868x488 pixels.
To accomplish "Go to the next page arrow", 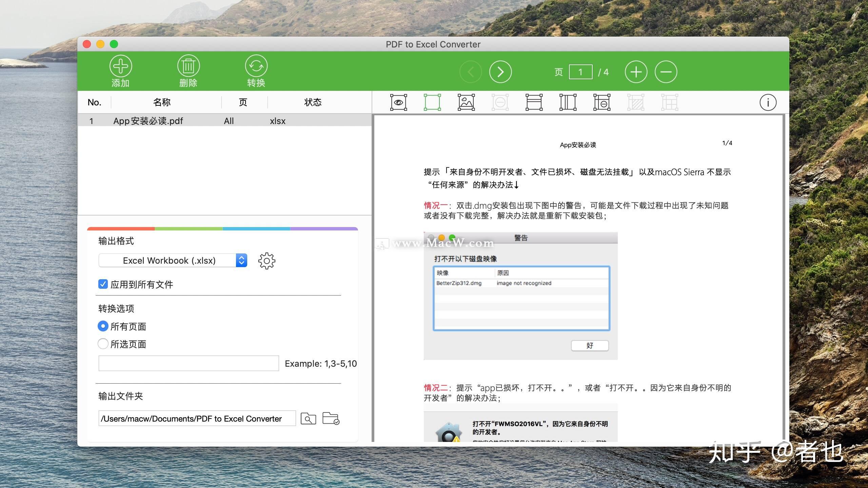I will [500, 72].
